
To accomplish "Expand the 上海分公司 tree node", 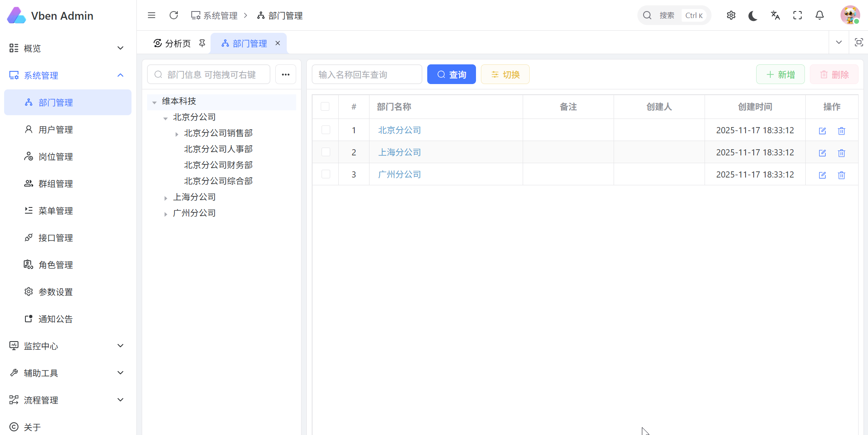I will click(x=165, y=198).
